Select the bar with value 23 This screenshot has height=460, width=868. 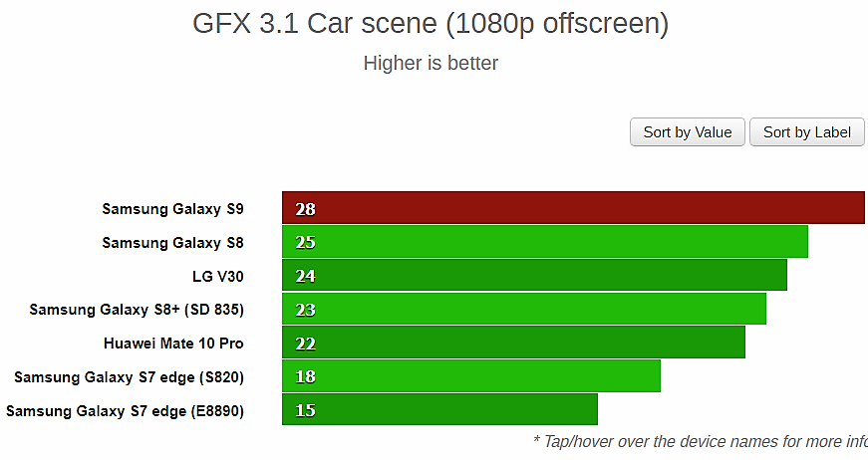(x=523, y=310)
